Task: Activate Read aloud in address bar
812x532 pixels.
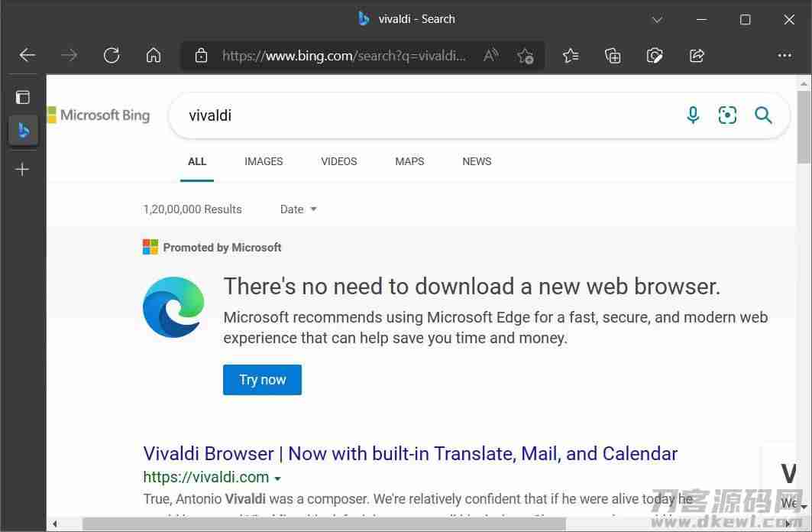Action: coord(490,55)
